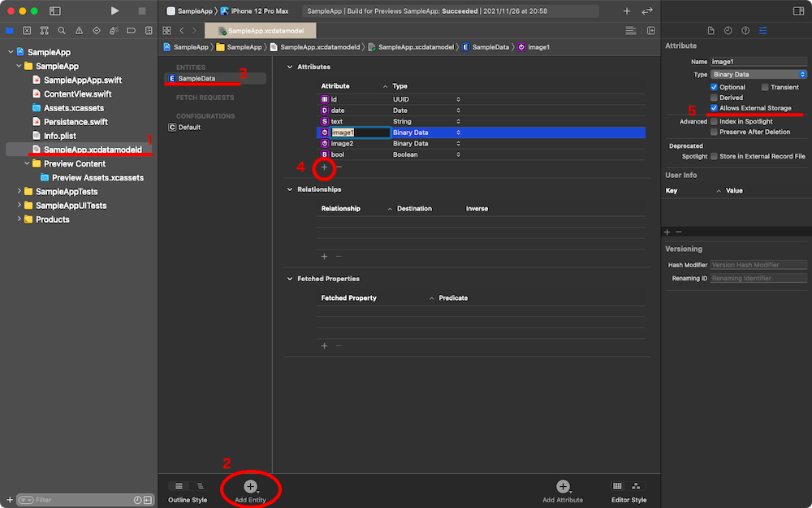Image resolution: width=812 pixels, height=508 pixels.
Task: Add a new attribute with the plus under Attributes
Action: (324, 167)
